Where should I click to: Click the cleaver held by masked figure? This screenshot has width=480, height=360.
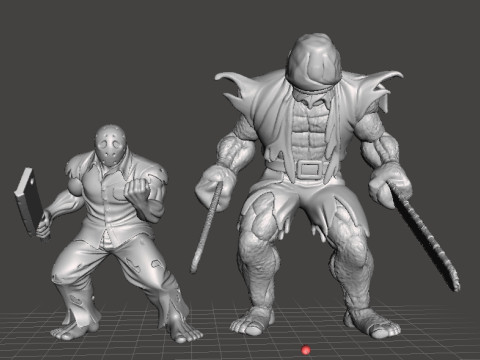point(28,202)
